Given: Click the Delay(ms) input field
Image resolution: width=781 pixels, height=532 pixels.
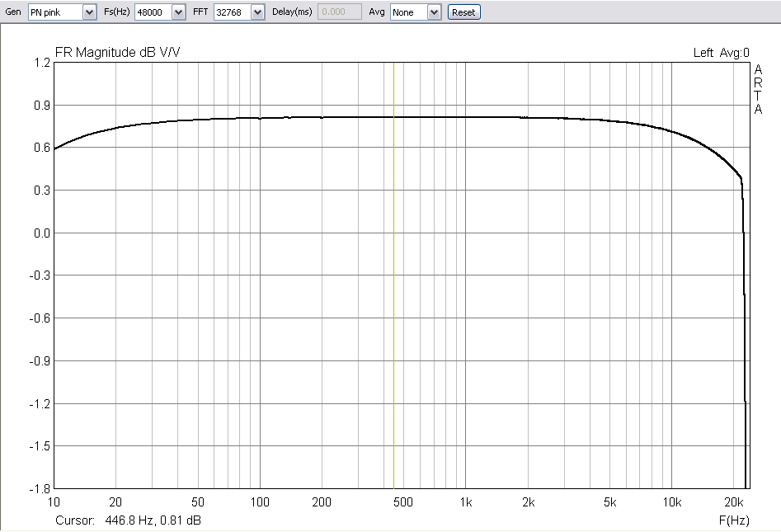Looking at the screenshot, I should [339, 12].
